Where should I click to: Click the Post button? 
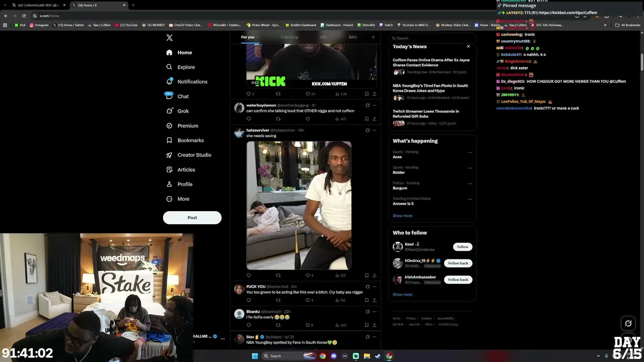click(192, 218)
